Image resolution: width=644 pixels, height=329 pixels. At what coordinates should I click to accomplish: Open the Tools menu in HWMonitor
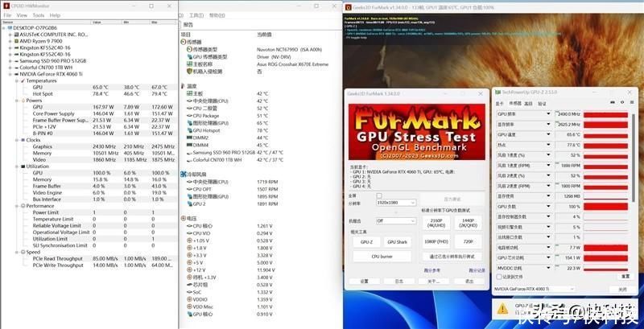[x=38, y=15]
